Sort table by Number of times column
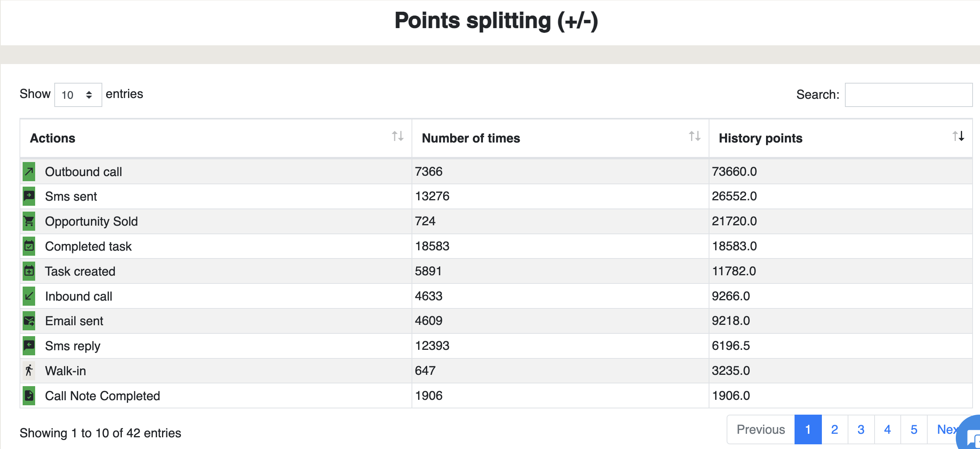Image resolution: width=980 pixels, height=449 pixels. [x=560, y=138]
